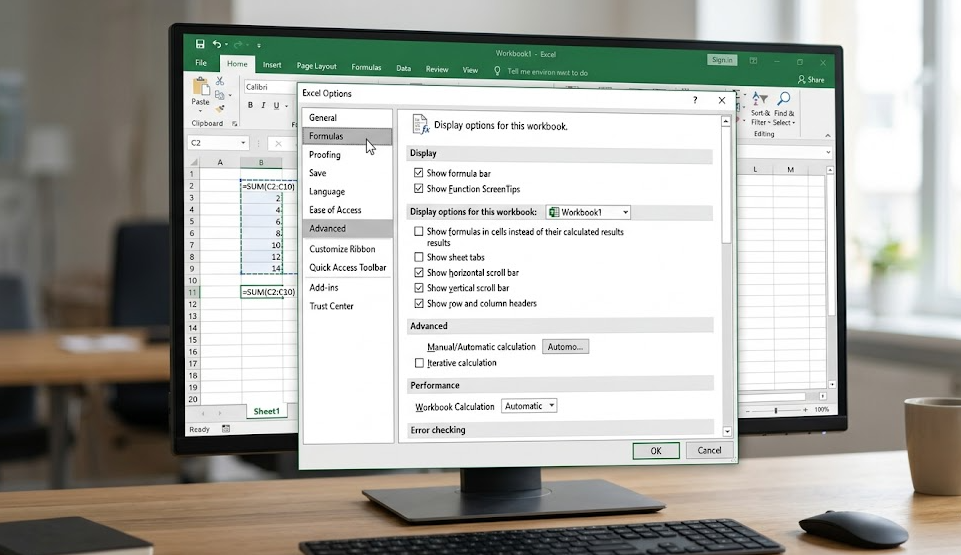The image size is (961, 555).
Task: Open the Underline style dropdown arrow
Action: click(286, 107)
